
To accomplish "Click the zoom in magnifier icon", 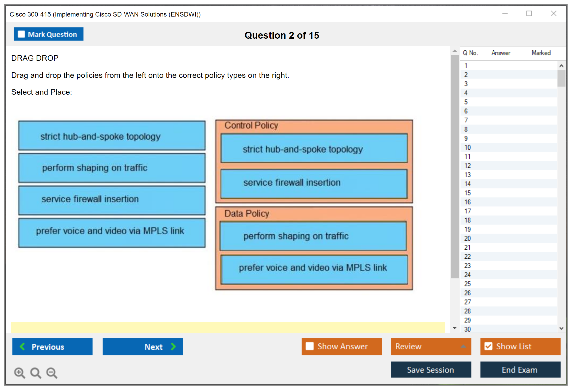I will pyautogui.click(x=19, y=373).
